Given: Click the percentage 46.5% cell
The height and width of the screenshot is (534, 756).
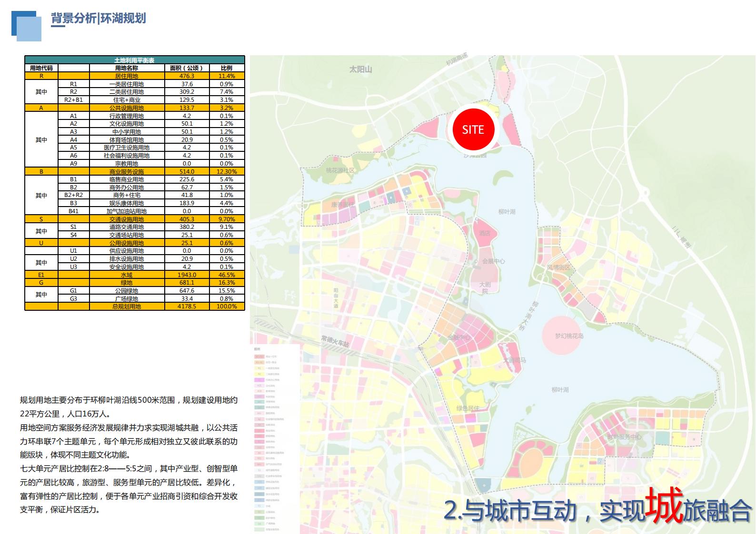Looking at the screenshot, I should pyautogui.click(x=227, y=275).
